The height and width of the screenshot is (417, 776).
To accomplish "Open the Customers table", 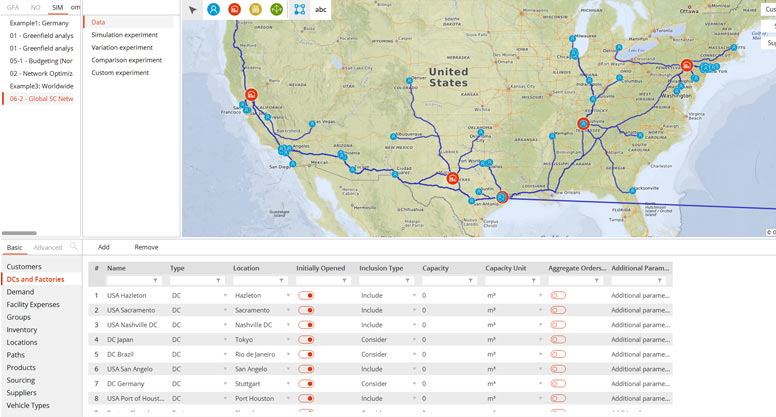I will click(x=24, y=267).
